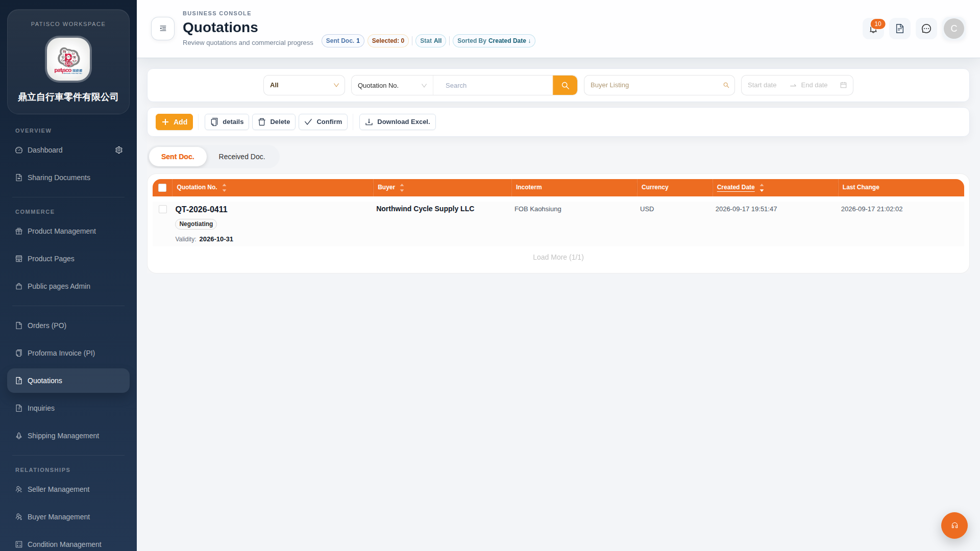Expand the All status dropdown

304,85
